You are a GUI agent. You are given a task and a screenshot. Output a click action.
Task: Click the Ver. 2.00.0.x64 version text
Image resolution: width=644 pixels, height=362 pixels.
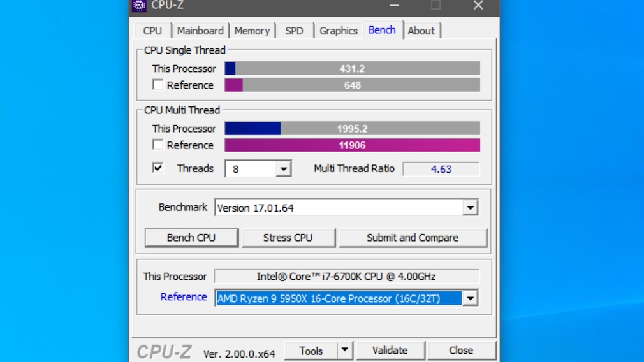coord(239,354)
